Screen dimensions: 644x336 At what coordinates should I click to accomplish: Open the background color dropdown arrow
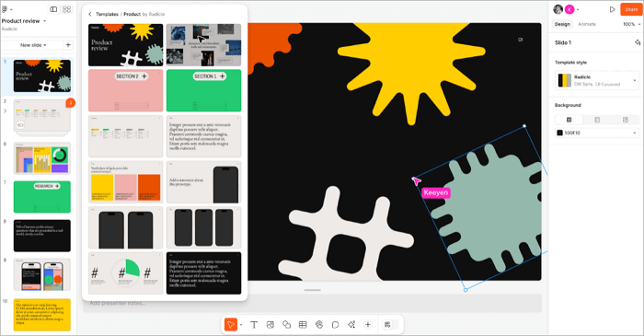click(634, 133)
